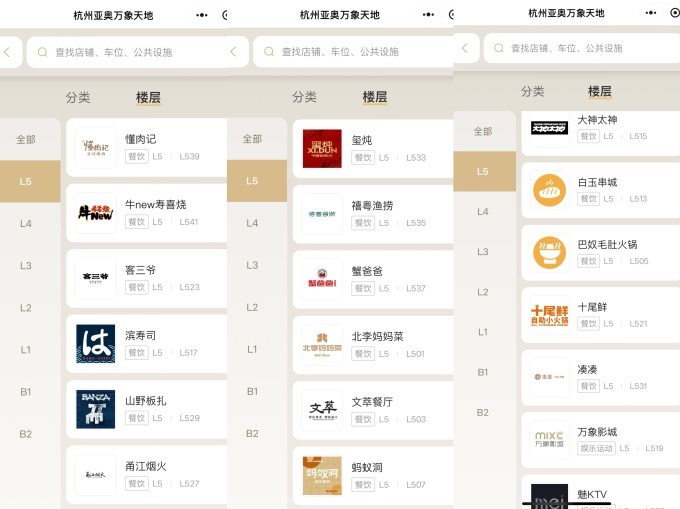Choose floor B2 in the right panel

pos(483,412)
